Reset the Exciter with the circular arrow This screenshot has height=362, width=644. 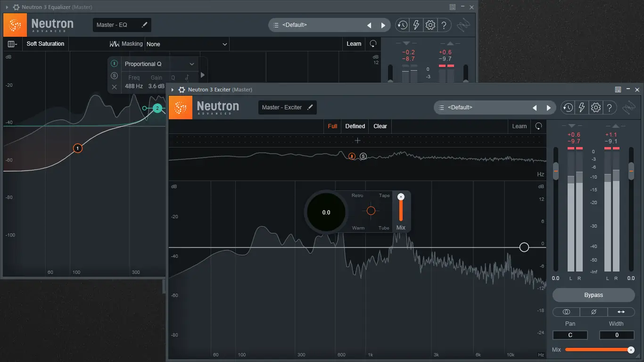[x=538, y=126]
